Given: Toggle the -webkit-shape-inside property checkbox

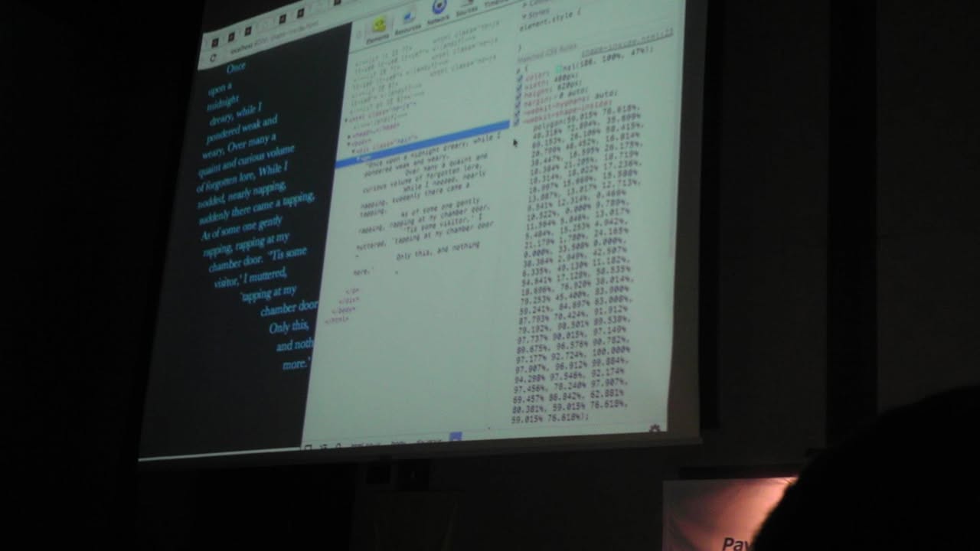Looking at the screenshot, I should point(517,120).
